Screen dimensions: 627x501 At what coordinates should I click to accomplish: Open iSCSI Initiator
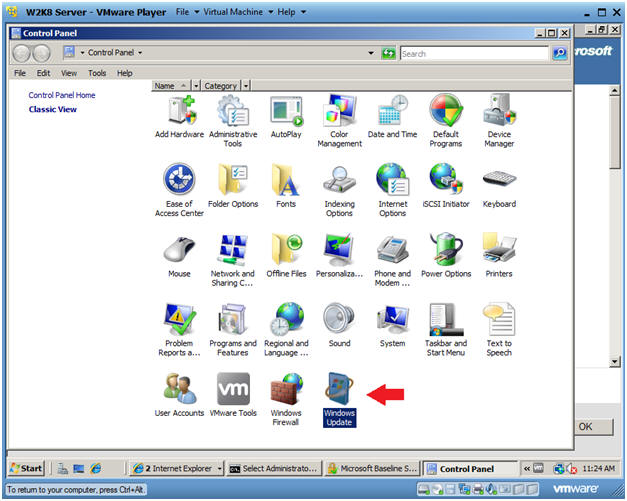point(446,186)
